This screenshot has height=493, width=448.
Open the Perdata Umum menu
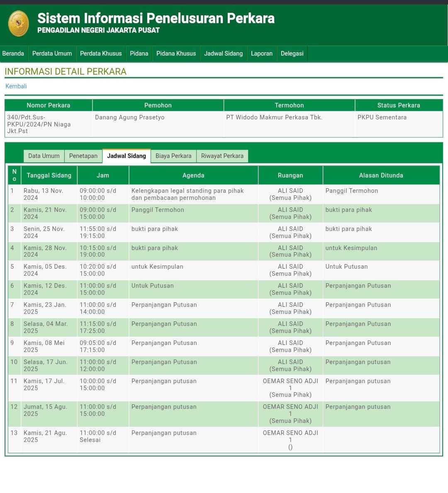pos(52,53)
